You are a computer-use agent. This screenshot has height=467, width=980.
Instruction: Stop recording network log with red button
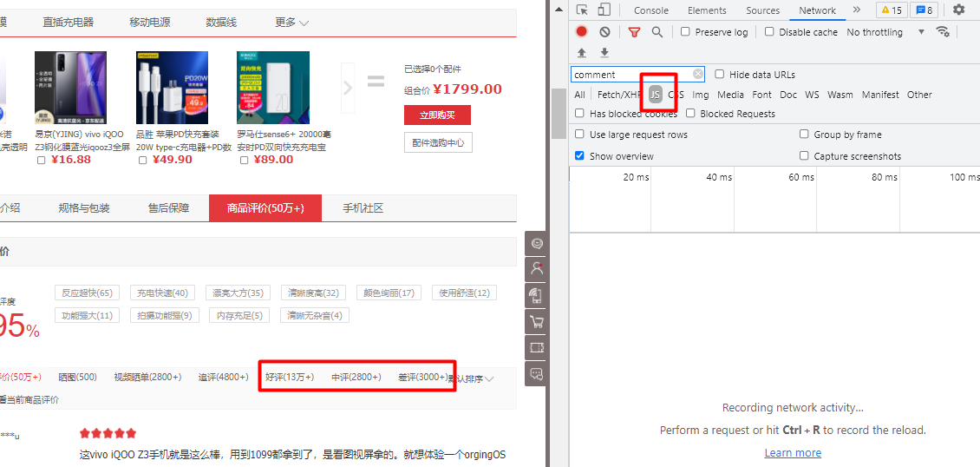(x=582, y=32)
